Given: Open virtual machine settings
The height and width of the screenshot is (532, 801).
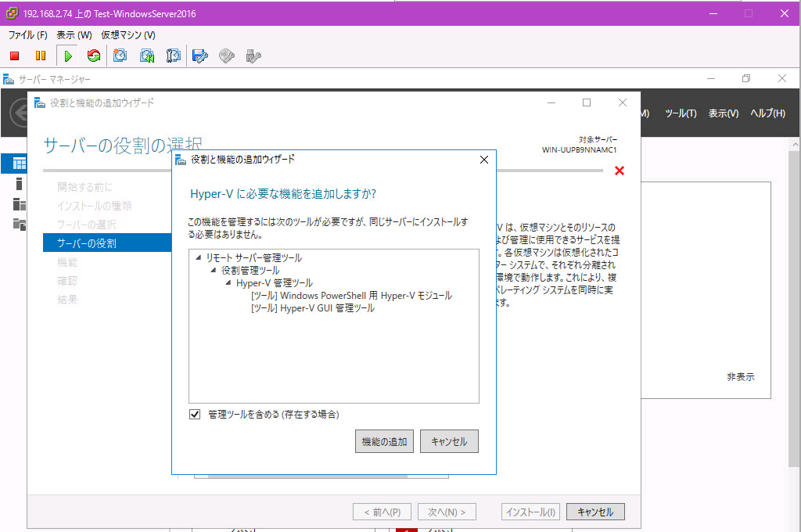Looking at the screenshot, I should pos(199,56).
